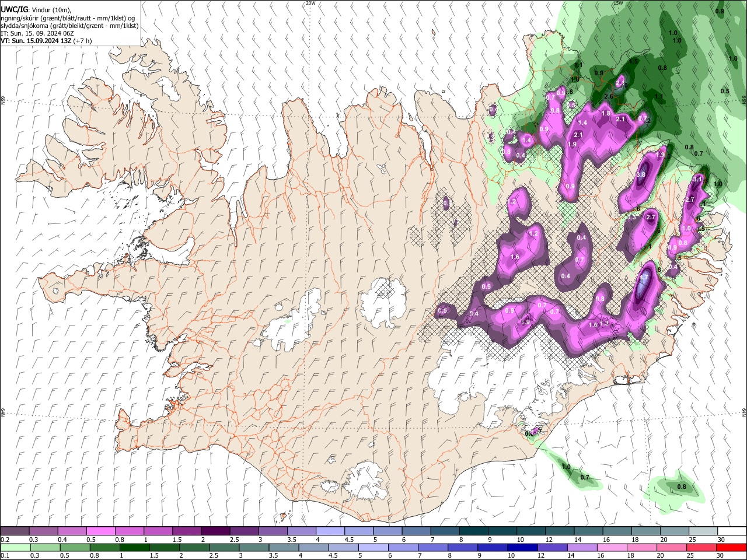Image resolution: width=747 pixels, height=560 pixels.
Task: Click the "30" label in the top scale
Action: (x=721, y=540)
